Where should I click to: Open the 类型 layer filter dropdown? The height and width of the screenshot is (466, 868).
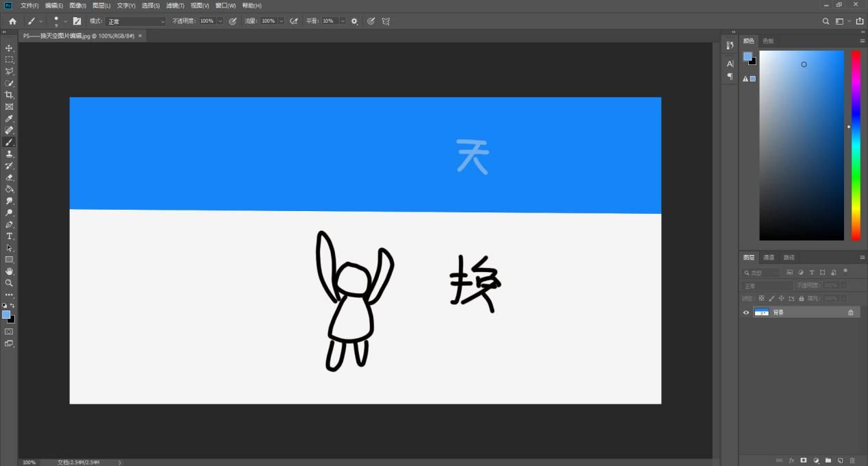pos(760,273)
